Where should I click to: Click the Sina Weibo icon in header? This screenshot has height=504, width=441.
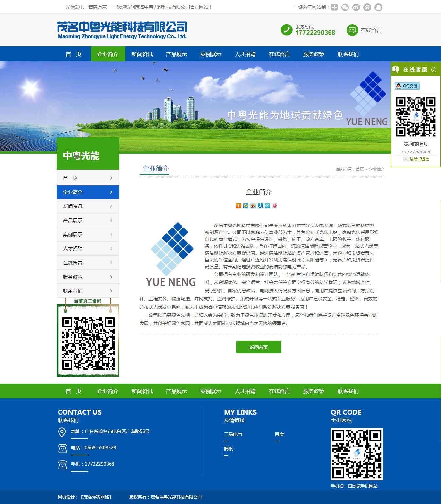pyautogui.click(x=356, y=7)
